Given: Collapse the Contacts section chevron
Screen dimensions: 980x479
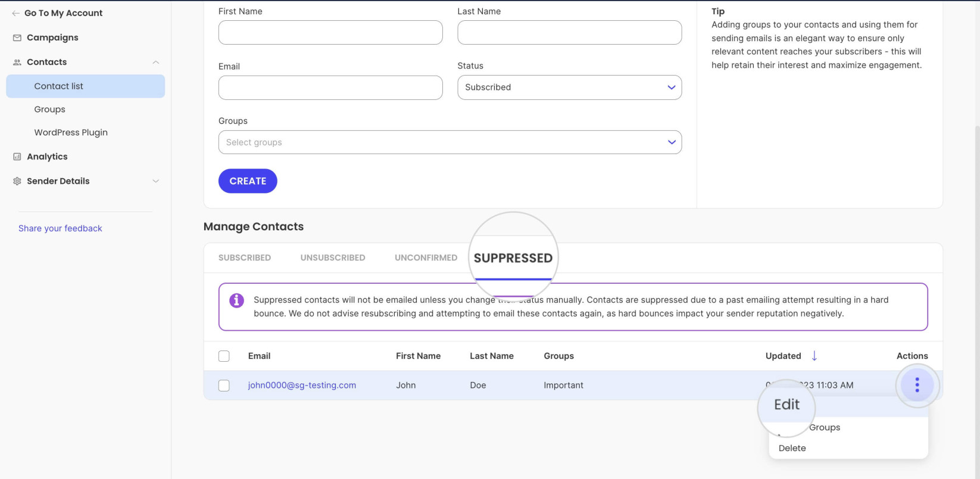Looking at the screenshot, I should coord(155,62).
